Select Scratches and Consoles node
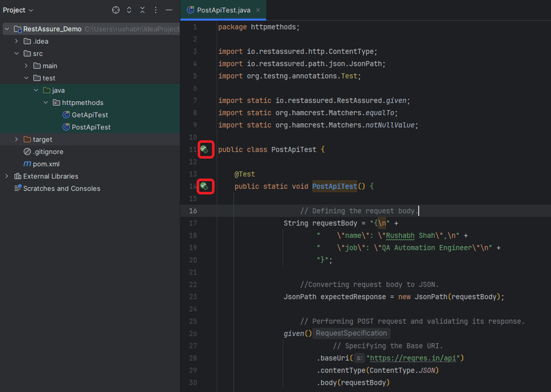This screenshot has height=392, width=551. coord(61,188)
